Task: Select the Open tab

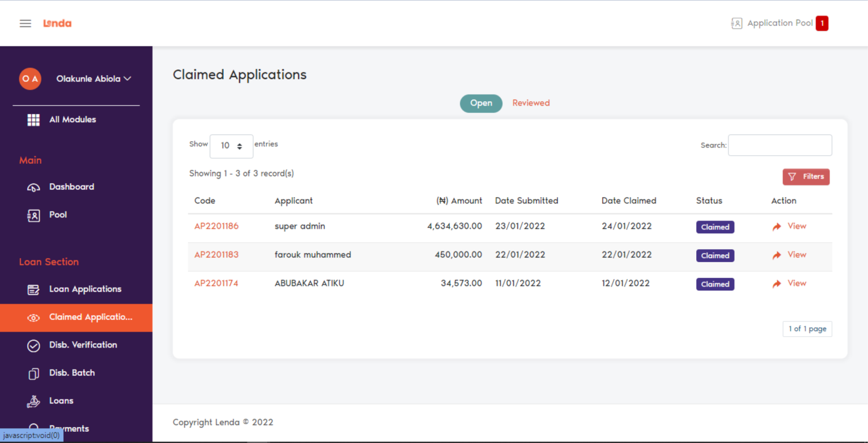Action: pyautogui.click(x=481, y=103)
